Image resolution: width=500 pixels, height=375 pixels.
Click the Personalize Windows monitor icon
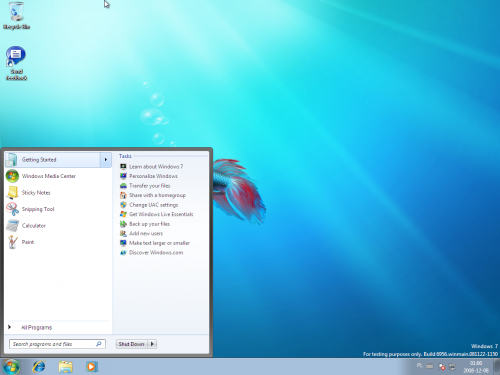point(123,176)
